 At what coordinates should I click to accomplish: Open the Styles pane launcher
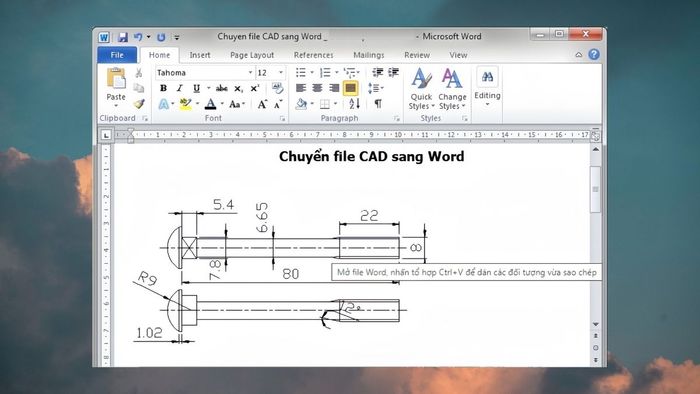465,118
